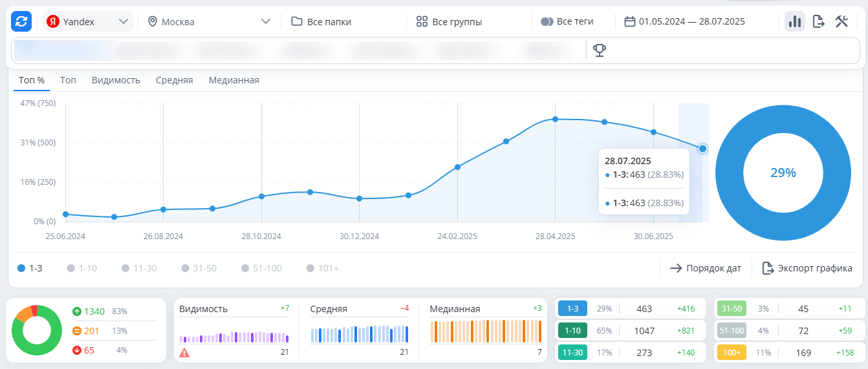The width and height of the screenshot is (868, 369).
Task: Expand the Москва region selector
Action: pos(209,21)
